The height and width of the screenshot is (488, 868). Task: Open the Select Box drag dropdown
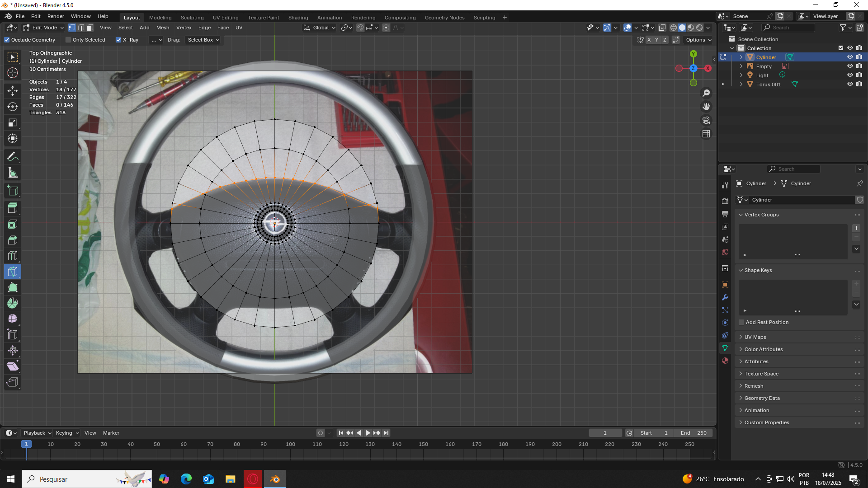[x=203, y=40]
